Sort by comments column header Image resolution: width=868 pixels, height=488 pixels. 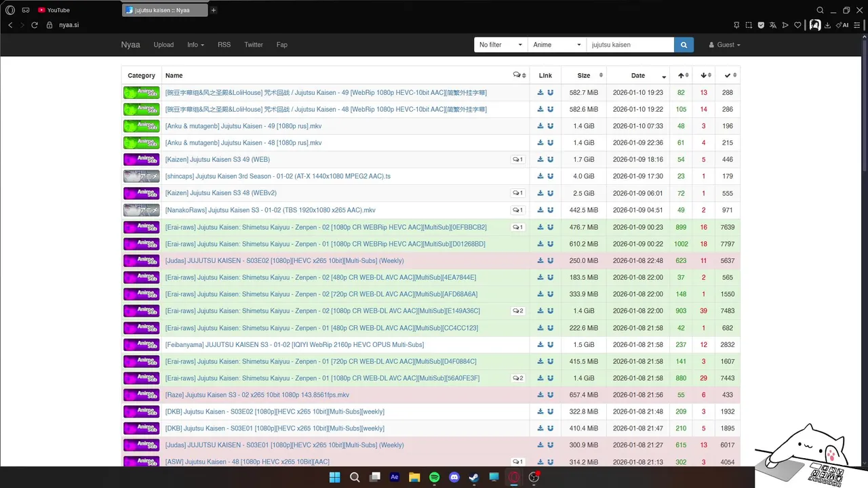pyautogui.click(x=519, y=75)
